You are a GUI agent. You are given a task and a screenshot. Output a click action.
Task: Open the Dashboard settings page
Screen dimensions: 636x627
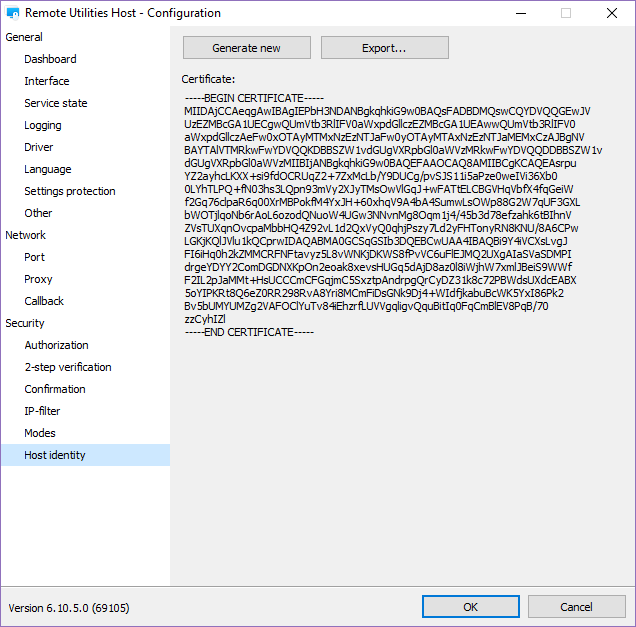pyautogui.click(x=50, y=59)
